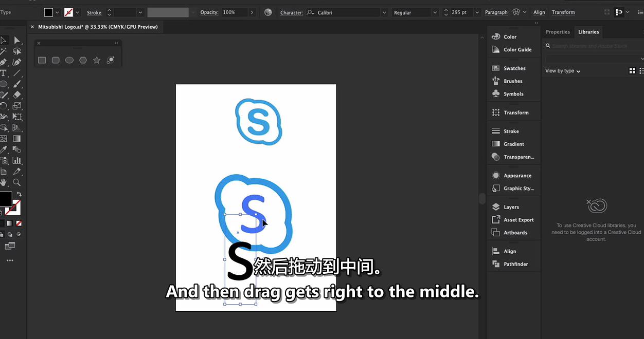The image size is (644, 339).
Task: Choose the Line Segment tool
Action: click(x=17, y=73)
